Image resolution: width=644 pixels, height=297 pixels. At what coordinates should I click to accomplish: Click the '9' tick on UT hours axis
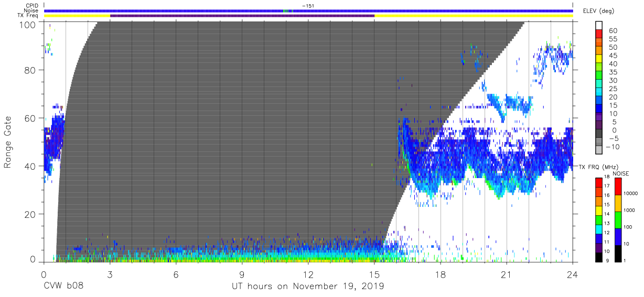[242, 273]
